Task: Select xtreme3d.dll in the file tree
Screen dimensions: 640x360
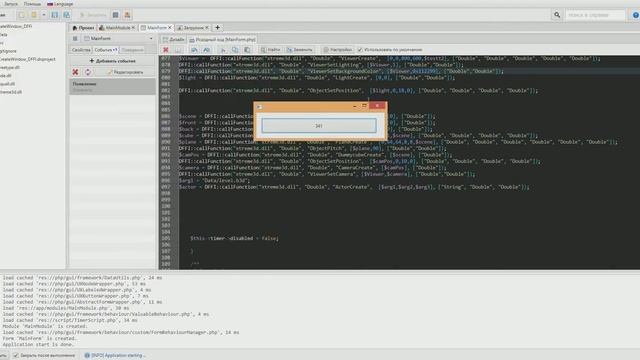Action: (11, 92)
